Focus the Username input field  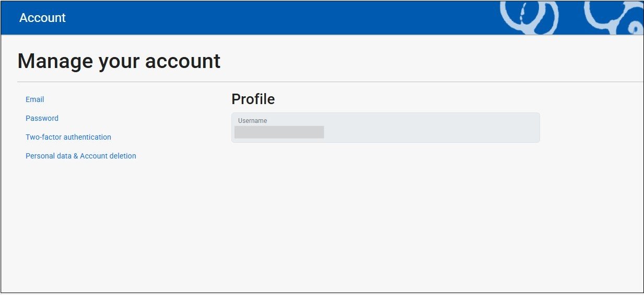385,128
